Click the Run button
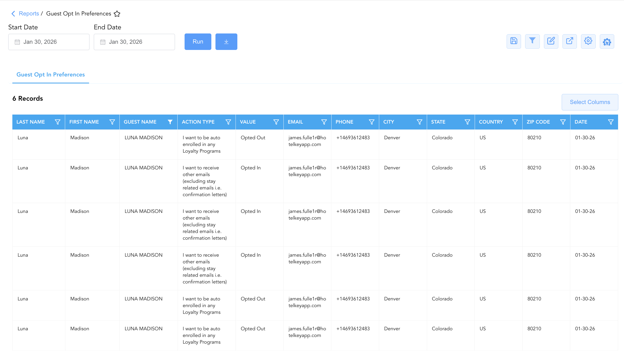 click(x=198, y=42)
